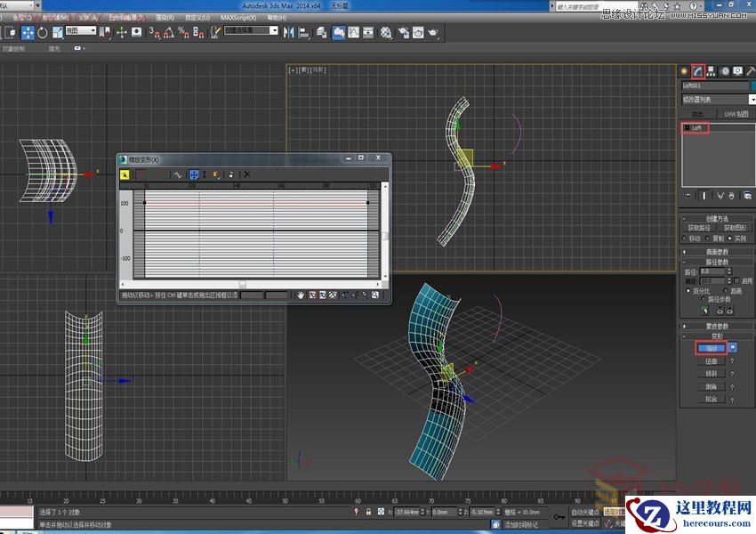This screenshot has width=756, height=534.
Task: Activate the Select and Move tool
Action: 27,33
